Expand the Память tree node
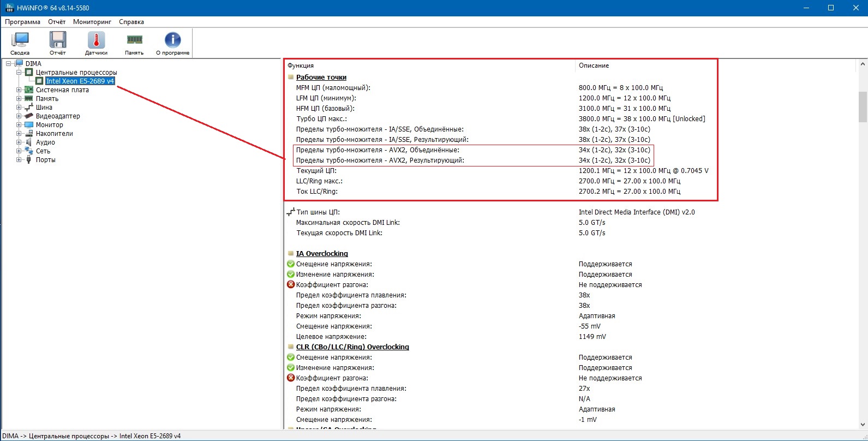The image size is (868, 441). coord(19,98)
